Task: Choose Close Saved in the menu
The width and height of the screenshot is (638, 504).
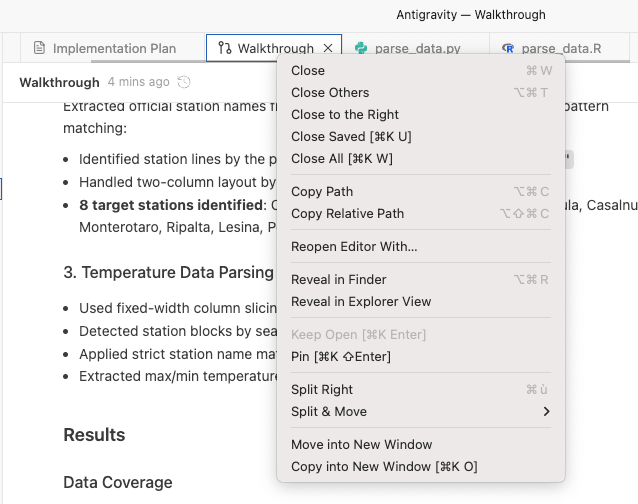Action: [x=351, y=137]
